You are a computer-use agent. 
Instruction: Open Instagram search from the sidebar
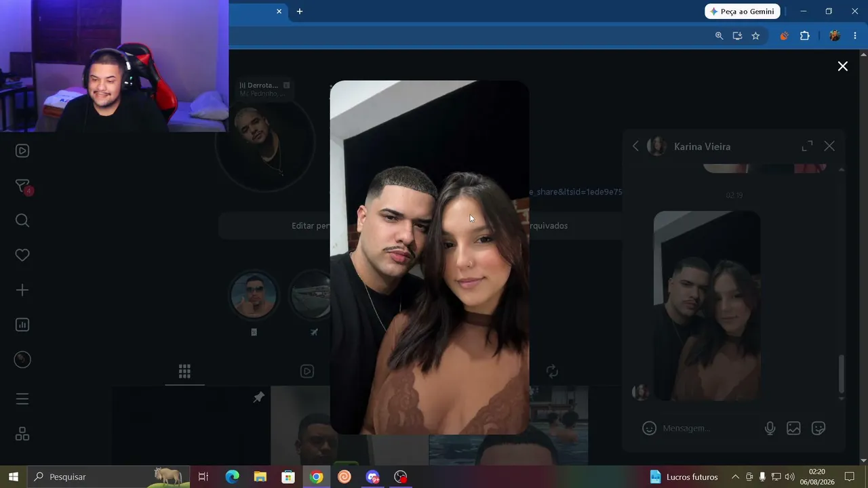[22, 220]
